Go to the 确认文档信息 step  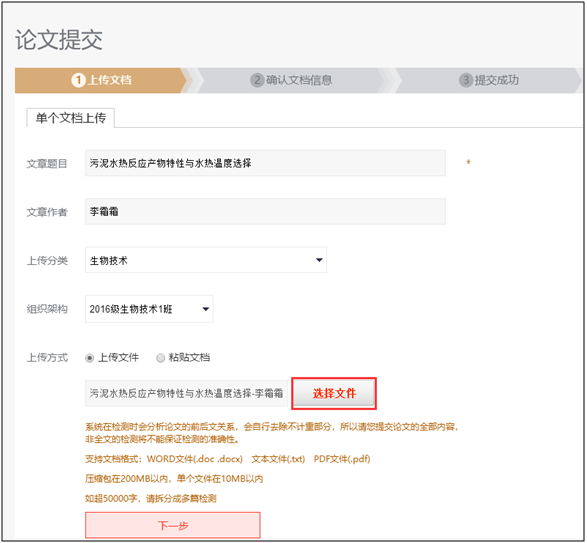299,80
